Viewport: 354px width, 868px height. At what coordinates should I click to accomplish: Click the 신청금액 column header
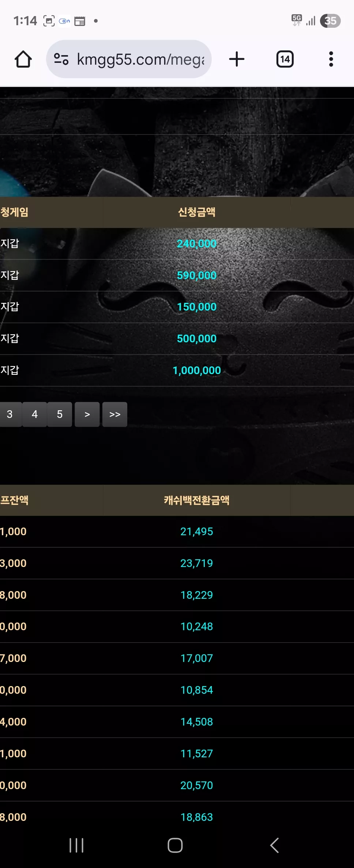(197, 212)
